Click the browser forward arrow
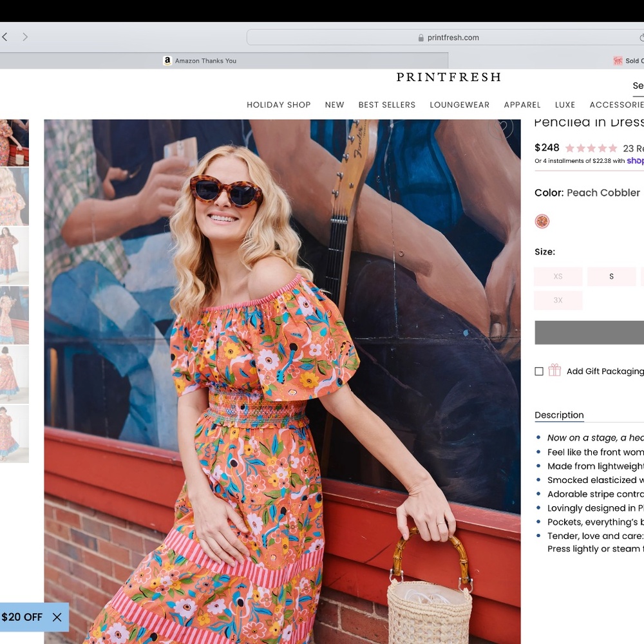This screenshot has width=644, height=644. [x=24, y=37]
